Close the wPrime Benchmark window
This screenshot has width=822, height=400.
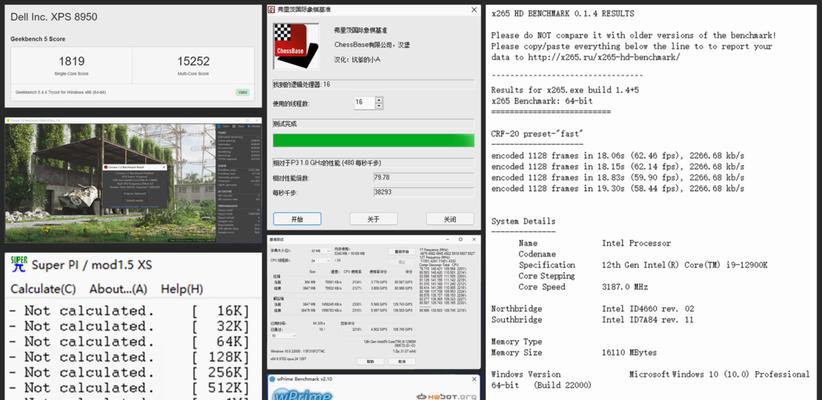coord(474,379)
